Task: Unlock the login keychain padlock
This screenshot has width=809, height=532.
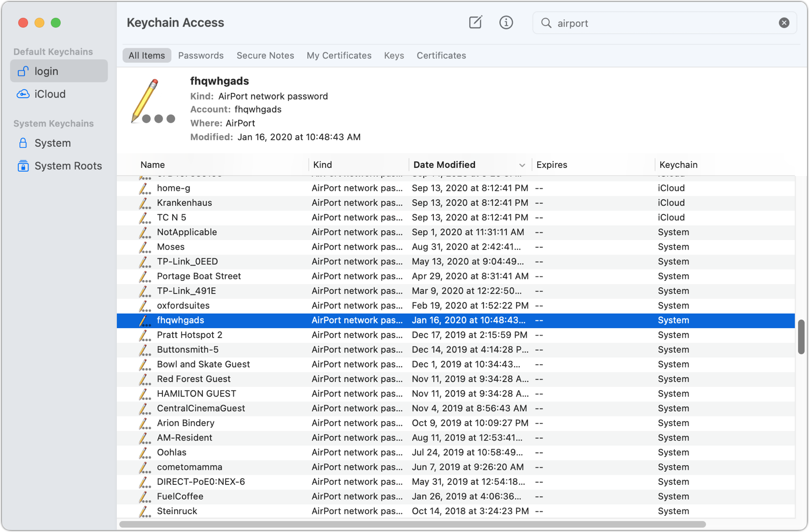Action: click(x=23, y=71)
